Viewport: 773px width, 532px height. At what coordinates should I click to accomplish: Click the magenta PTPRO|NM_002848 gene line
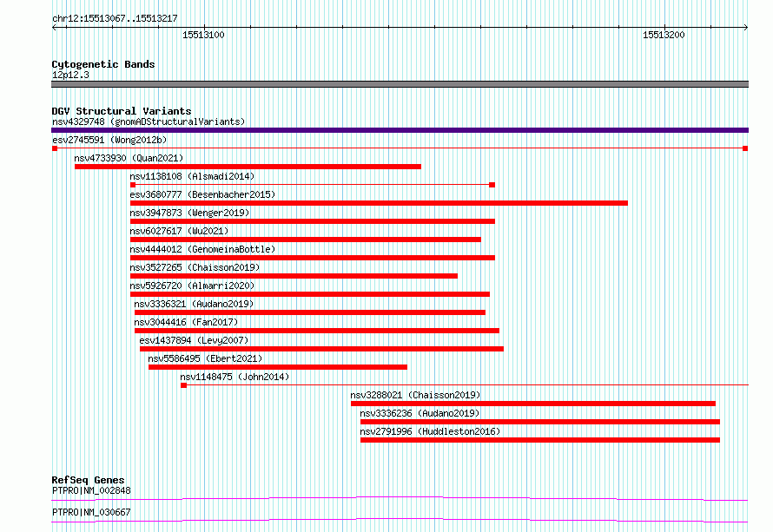point(400,498)
